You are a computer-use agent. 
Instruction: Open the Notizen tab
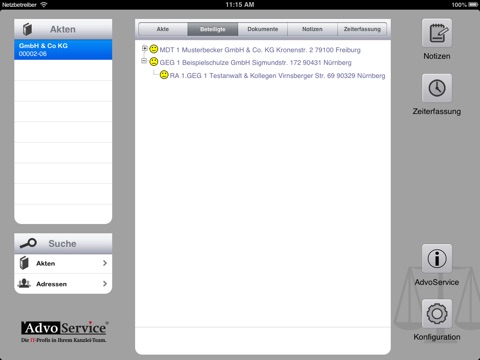click(312, 29)
